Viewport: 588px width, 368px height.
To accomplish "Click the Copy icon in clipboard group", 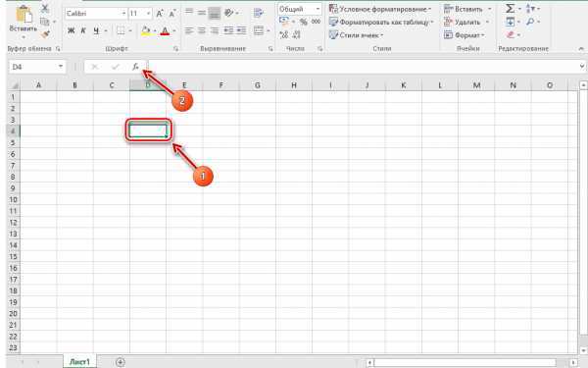I will click(45, 22).
